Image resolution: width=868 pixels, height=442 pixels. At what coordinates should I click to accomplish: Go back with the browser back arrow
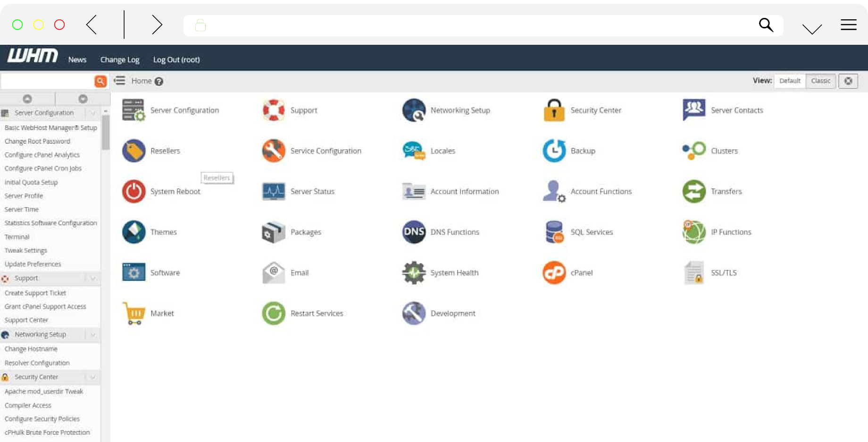point(92,25)
